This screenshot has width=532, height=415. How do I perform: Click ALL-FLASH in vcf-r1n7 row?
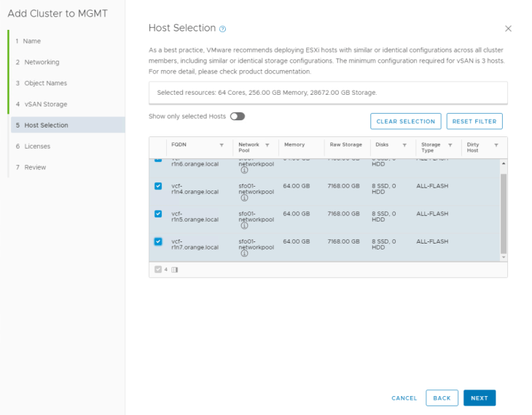432,241
